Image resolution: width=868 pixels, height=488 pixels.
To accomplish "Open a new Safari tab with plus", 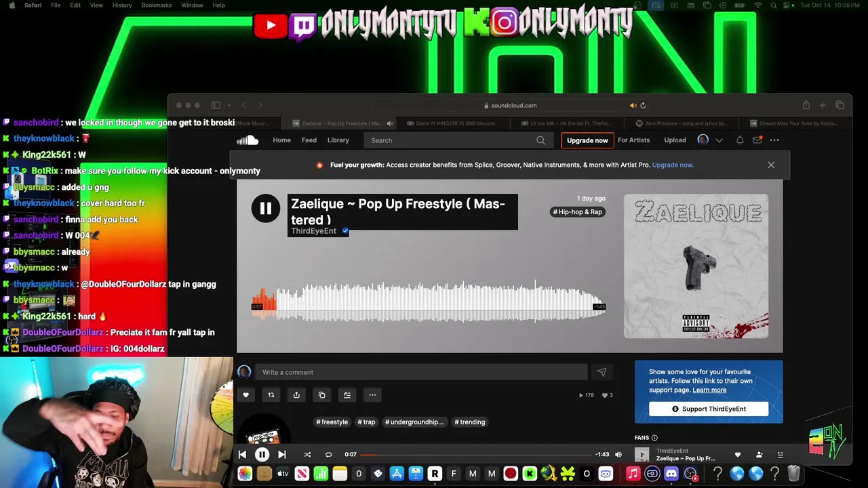I will pyautogui.click(x=823, y=105).
